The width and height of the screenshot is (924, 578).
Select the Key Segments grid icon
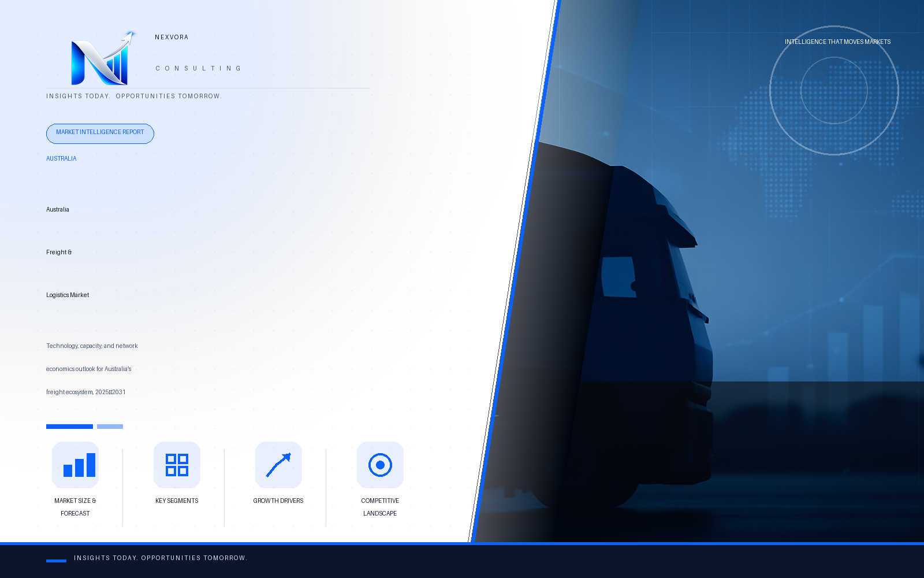click(x=177, y=465)
